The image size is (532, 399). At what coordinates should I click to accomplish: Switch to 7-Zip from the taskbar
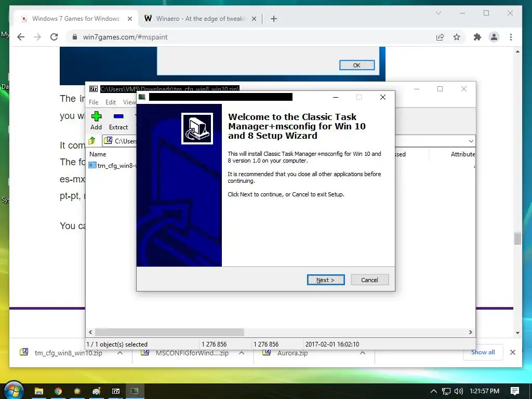click(x=116, y=391)
